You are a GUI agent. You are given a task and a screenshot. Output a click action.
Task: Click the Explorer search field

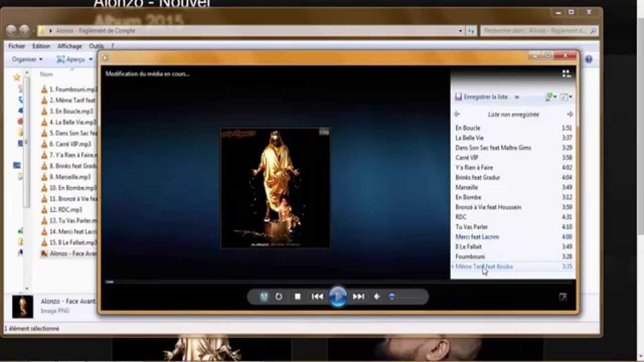point(538,31)
